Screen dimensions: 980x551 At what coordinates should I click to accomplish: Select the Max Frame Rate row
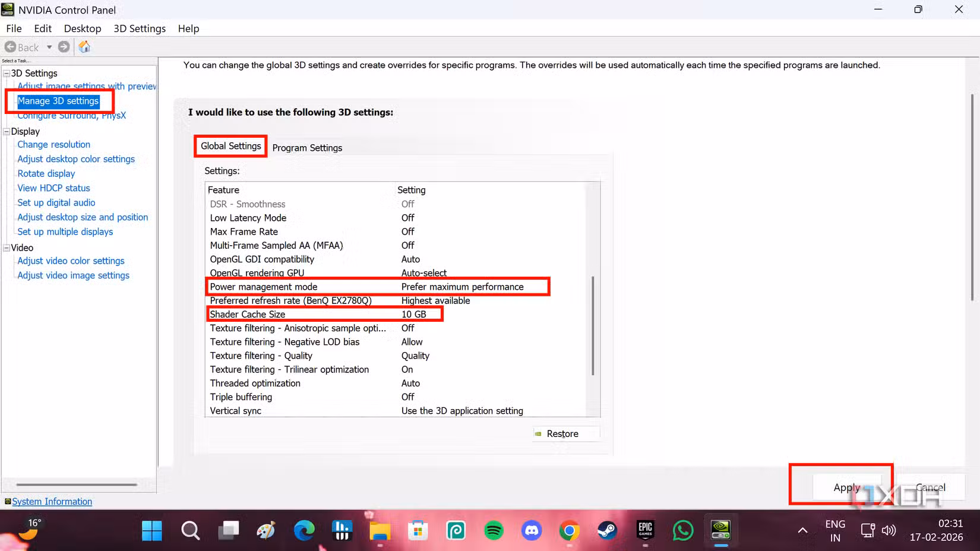(395, 232)
